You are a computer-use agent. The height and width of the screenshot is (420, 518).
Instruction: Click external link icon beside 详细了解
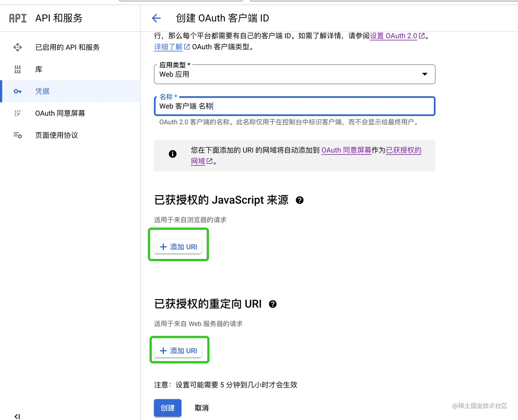point(187,47)
